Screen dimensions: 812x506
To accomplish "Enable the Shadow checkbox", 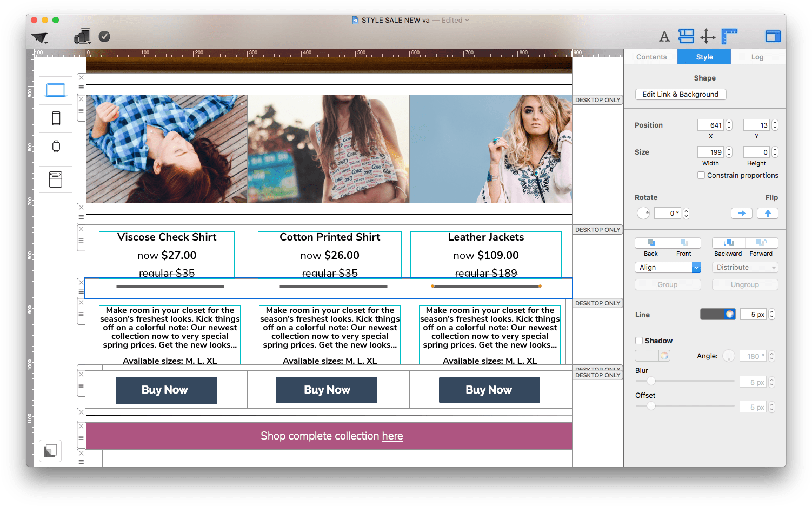I will point(639,341).
